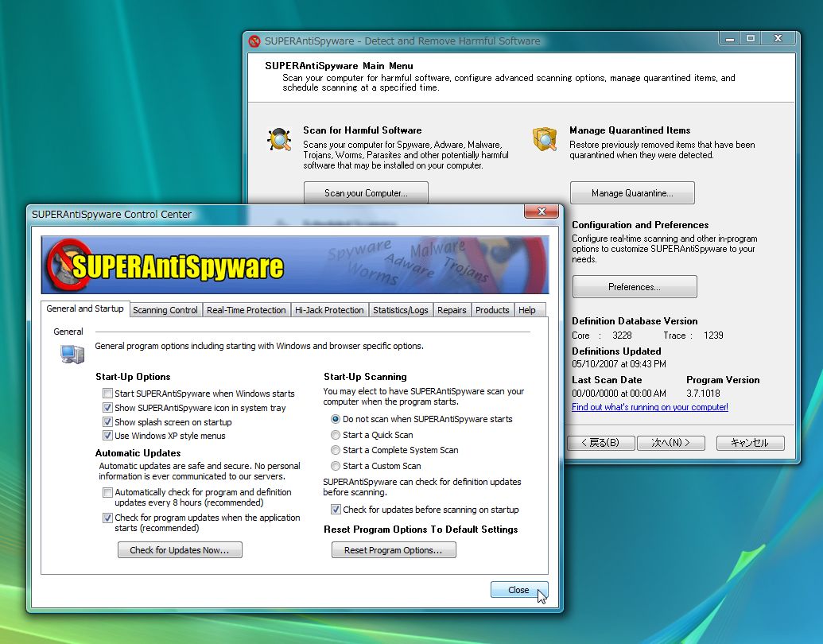The image size is (823, 644).
Task: Click the SUPERAntiSpyware Main Menu heading
Action: [339, 66]
